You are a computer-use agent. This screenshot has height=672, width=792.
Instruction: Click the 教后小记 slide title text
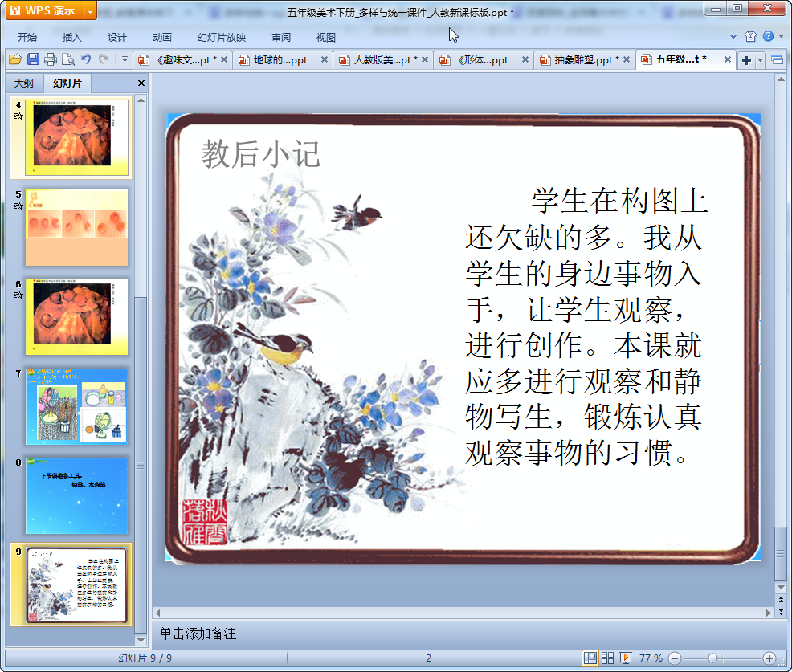click(260, 154)
